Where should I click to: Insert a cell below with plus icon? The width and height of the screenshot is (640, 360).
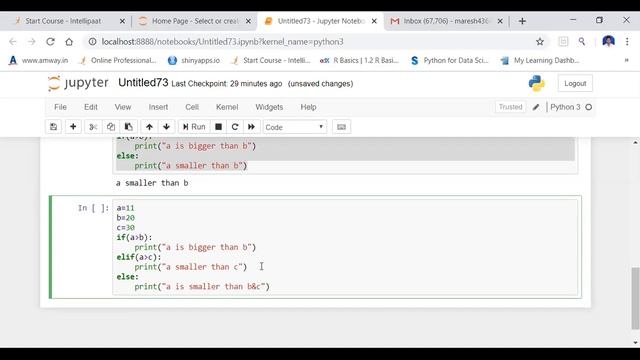73,127
